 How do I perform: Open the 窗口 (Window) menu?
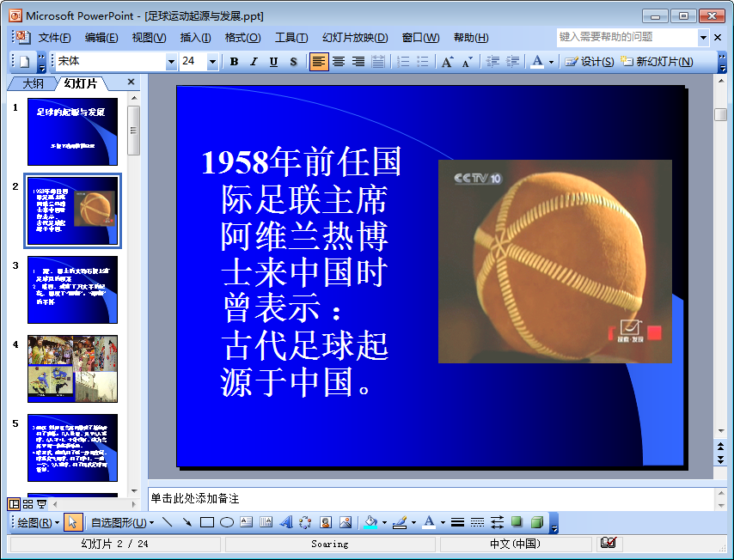pos(420,38)
